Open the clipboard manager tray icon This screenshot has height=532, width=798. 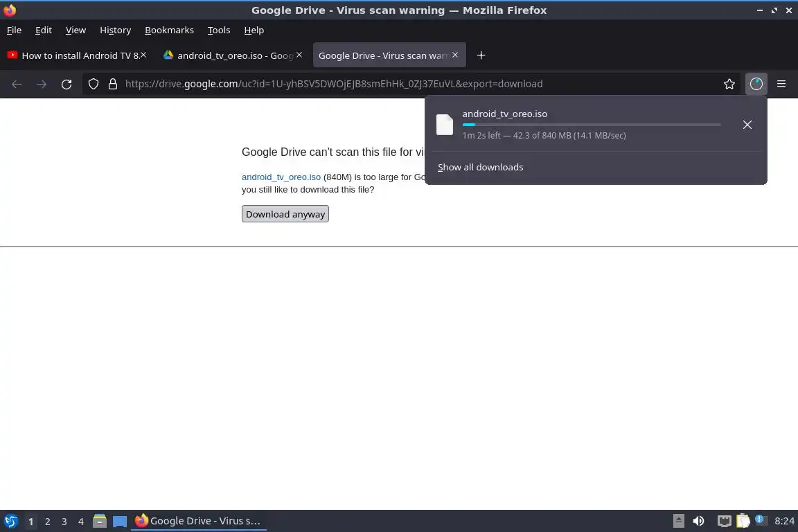(743, 521)
